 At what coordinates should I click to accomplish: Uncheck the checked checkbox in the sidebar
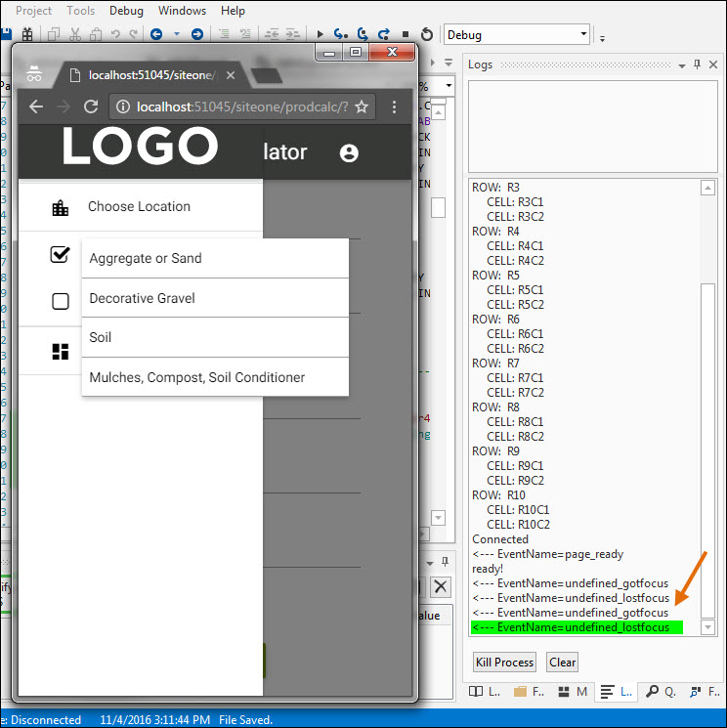(60, 254)
